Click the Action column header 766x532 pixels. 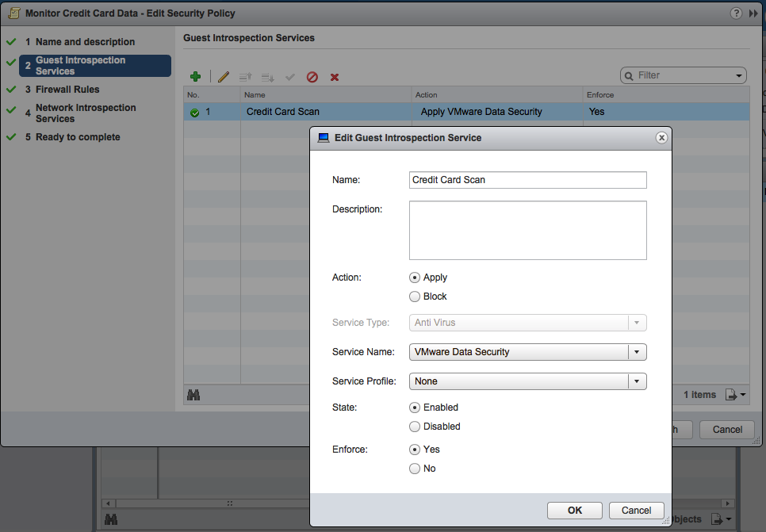[497, 95]
